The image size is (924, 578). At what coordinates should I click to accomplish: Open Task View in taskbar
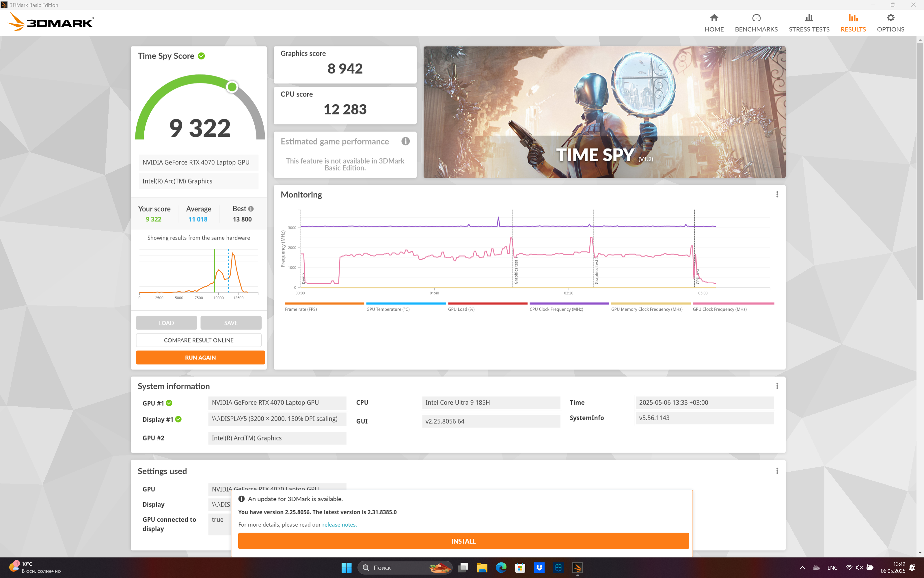pos(463,567)
